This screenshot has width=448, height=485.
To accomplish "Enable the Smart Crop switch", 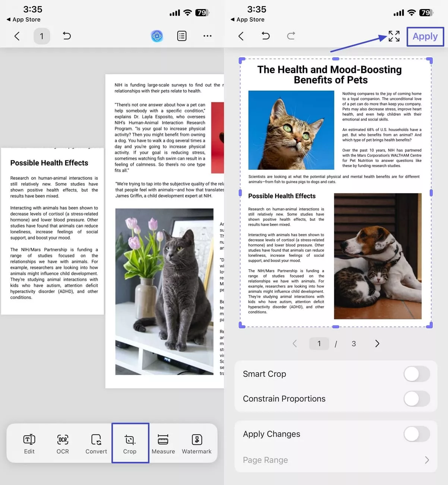I will [x=417, y=374].
